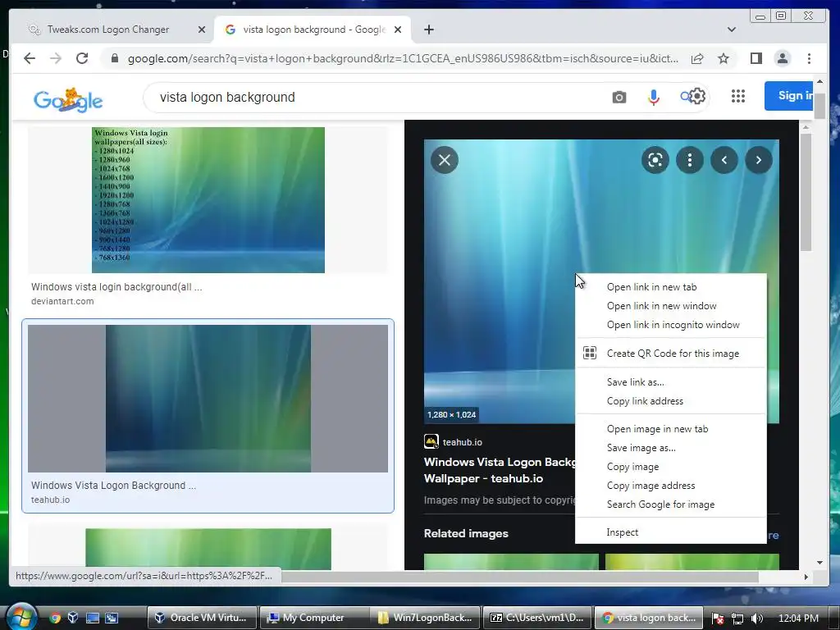Switch to My Computer taskbar button
This screenshot has width=840, height=630.
point(314,618)
